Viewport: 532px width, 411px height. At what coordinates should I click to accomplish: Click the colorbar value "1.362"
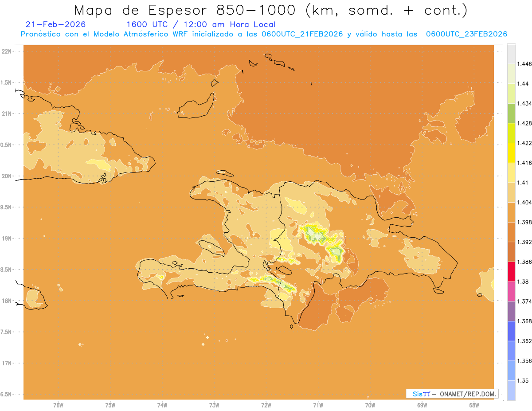click(524, 341)
